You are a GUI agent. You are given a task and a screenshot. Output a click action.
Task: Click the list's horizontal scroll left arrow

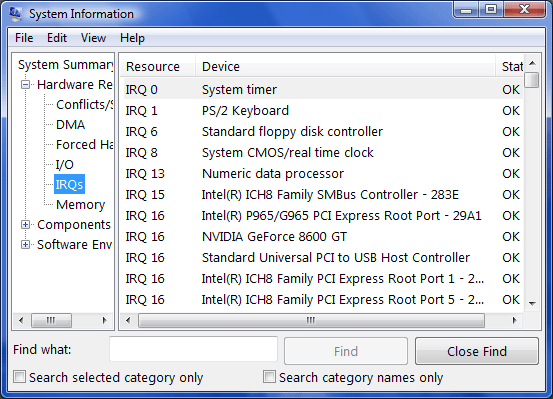click(x=128, y=320)
